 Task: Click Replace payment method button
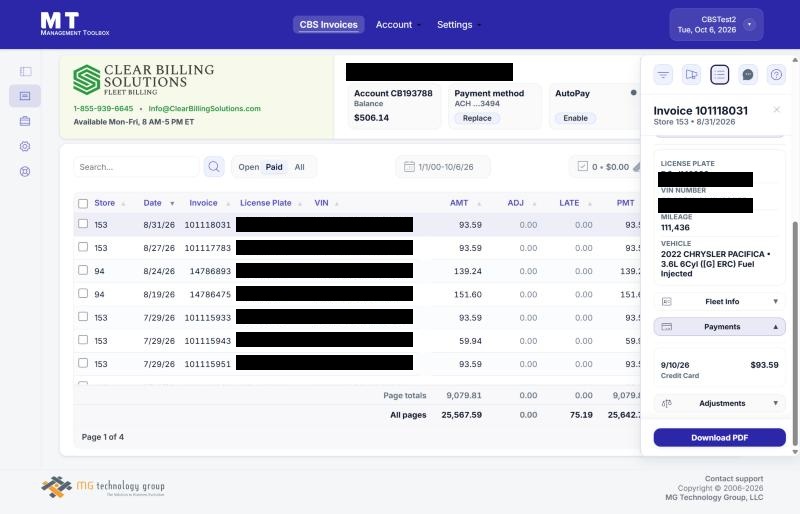pos(477,118)
